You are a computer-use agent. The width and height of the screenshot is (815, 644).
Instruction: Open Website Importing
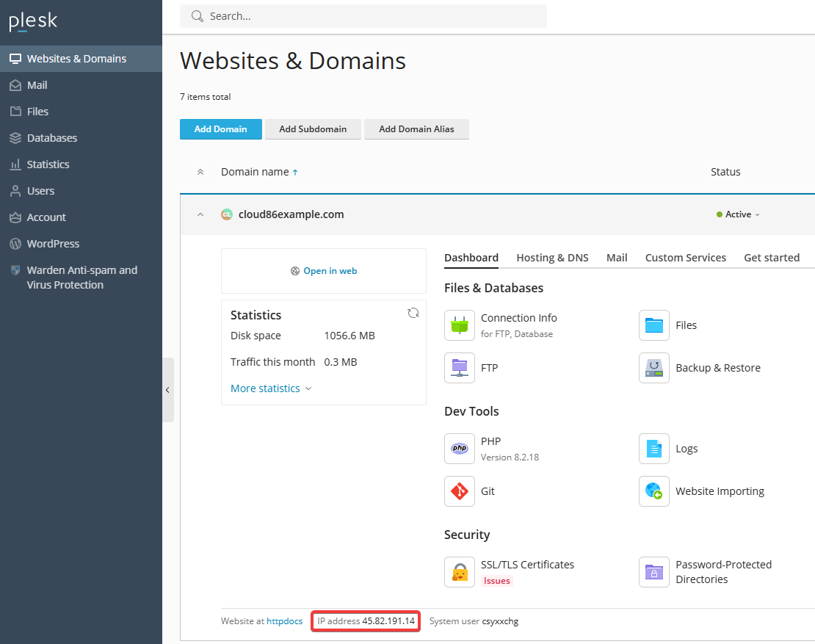pos(653,491)
